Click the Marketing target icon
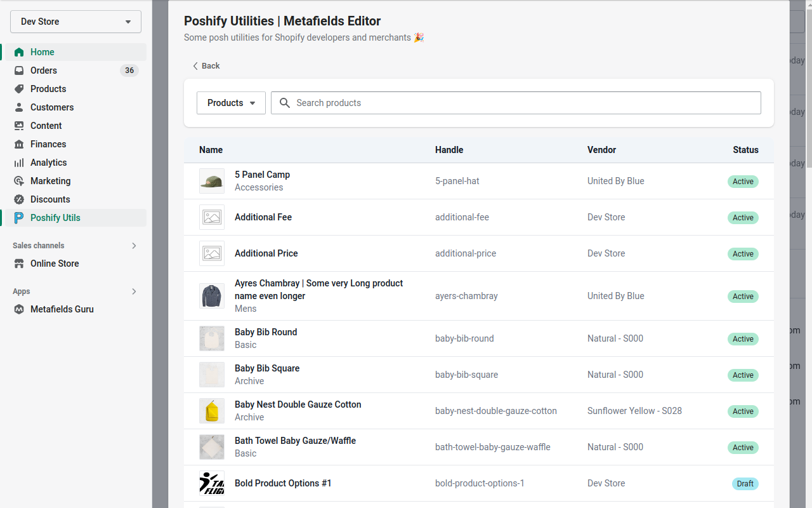The image size is (812, 508). 19,181
